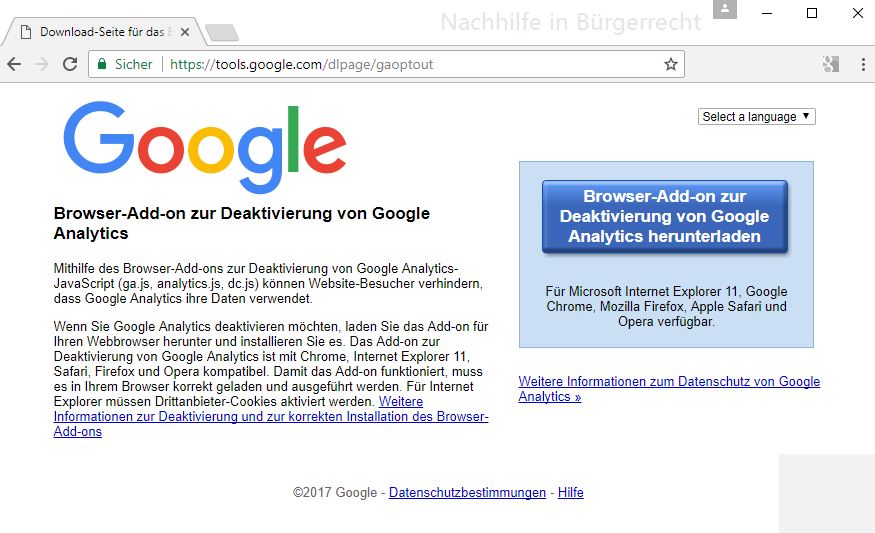The height and width of the screenshot is (533, 875).
Task: Open the Select a language dropdown
Action: click(756, 117)
